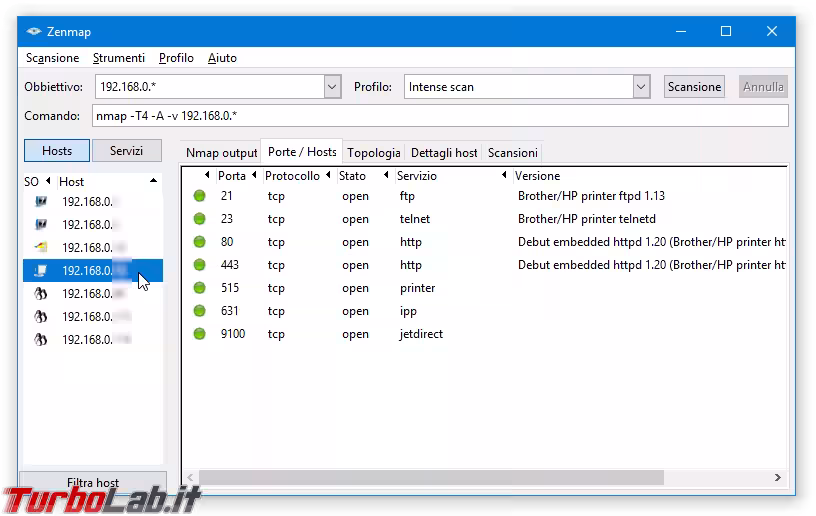Image resolution: width=816 pixels, height=516 pixels.
Task: Click the OS icon of the highlighted host
Action: point(41,270)
